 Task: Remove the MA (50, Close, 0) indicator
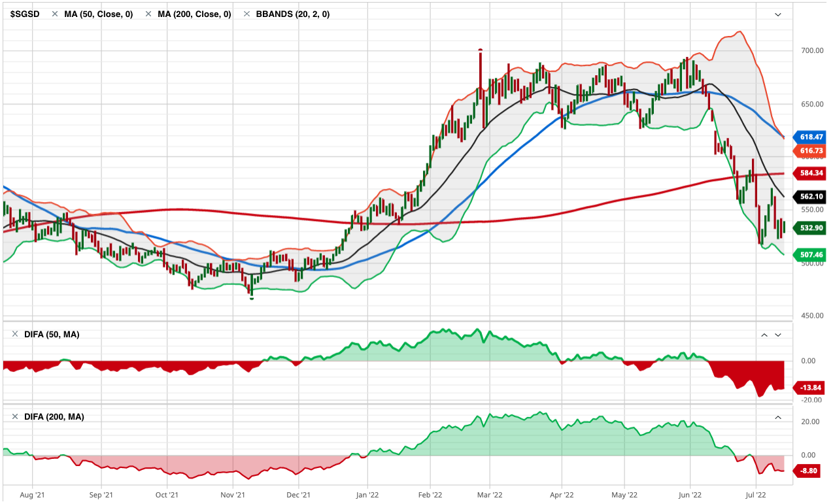[54, 14]
